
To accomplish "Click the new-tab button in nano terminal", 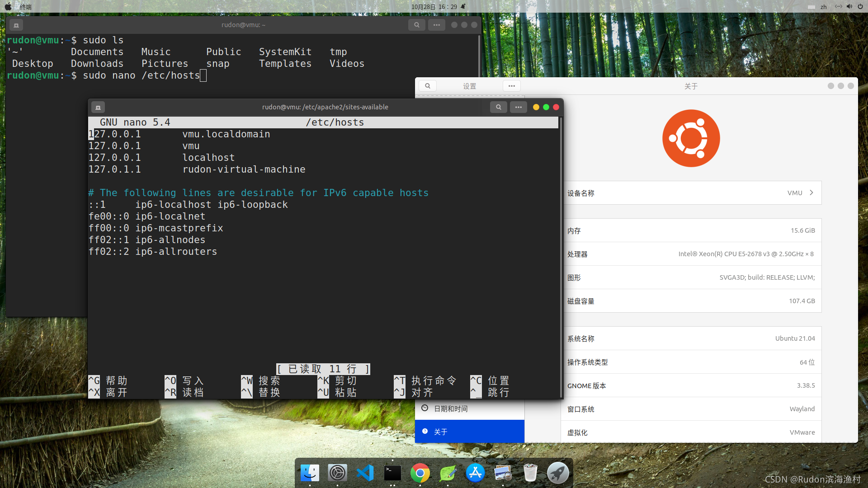I will [x=98, y=107].
